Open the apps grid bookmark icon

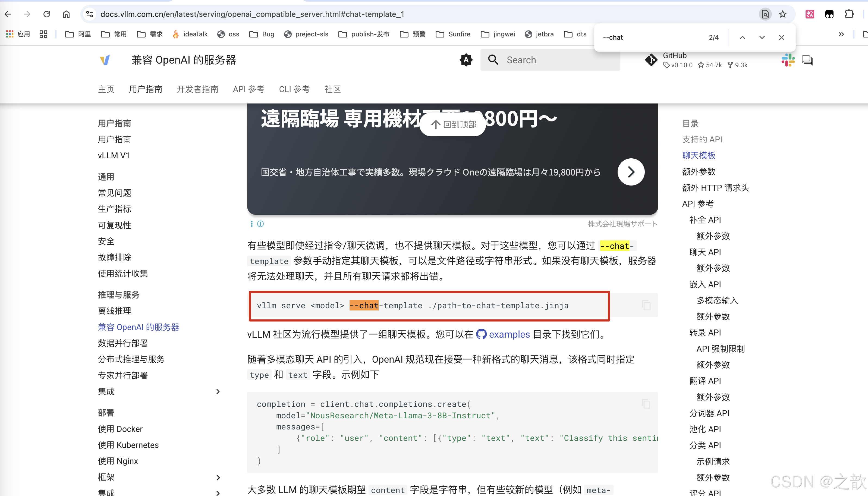click(x=18, y=34)
